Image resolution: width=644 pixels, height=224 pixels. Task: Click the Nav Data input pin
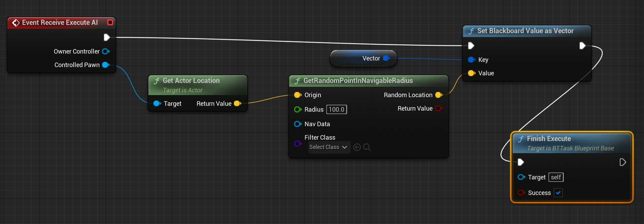tap(298, 124)
